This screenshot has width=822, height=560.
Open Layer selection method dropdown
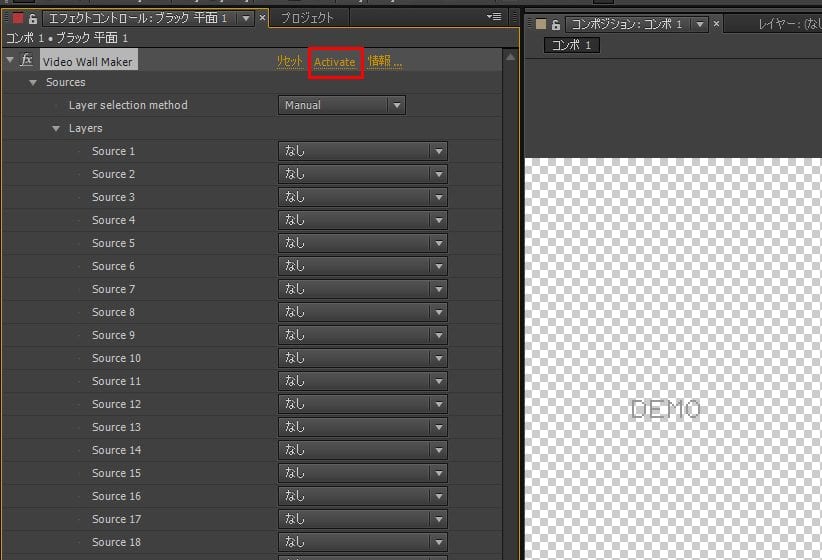(342, 105)
